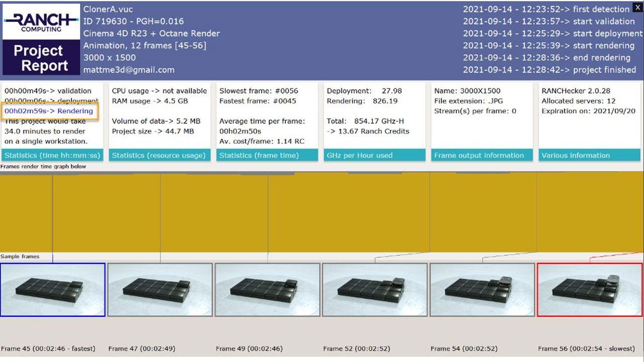Click 'Stream(s) per frame: 0' text
Viewport: 644px width, 362px height.
[475, 111]
